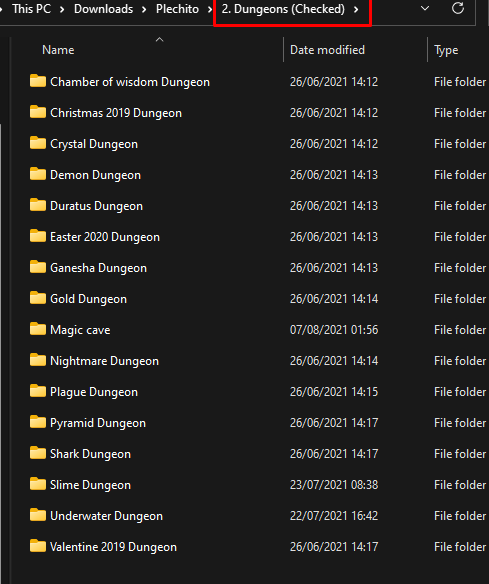This screenshot has width=489, height=584.
Task: Expand chevron after 2. Dungeons (Checked)
Action: 356,9
